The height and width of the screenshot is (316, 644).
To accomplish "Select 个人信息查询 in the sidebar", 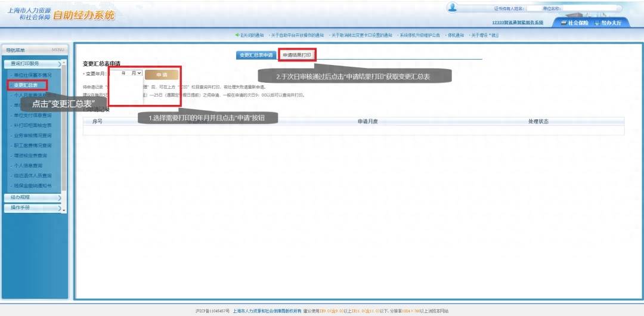I will 27,166.
